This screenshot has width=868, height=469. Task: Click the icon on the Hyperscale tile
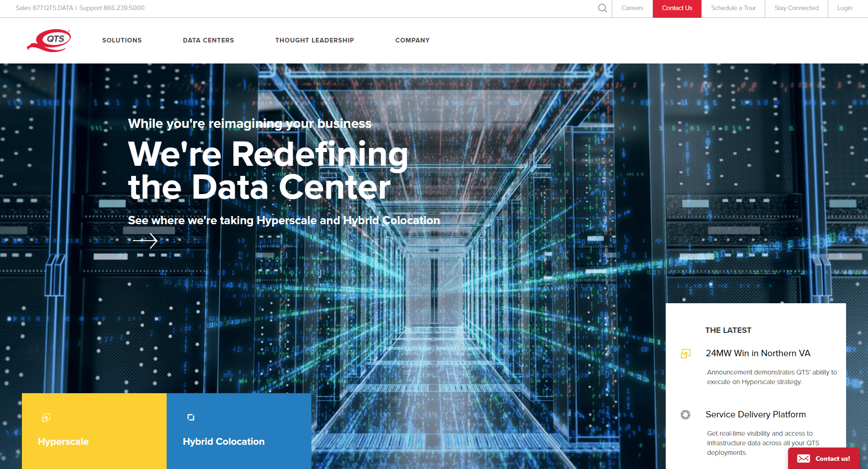[x=46, y=417]
